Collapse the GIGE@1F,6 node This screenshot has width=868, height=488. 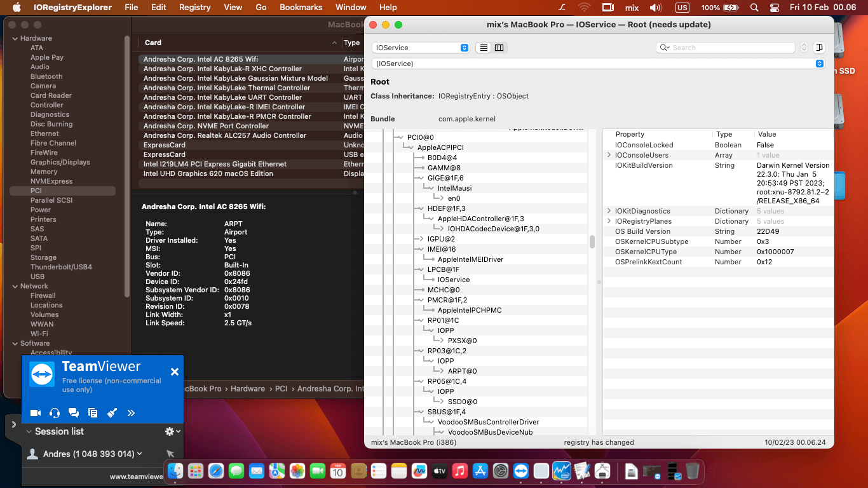(x=419, y=178)
